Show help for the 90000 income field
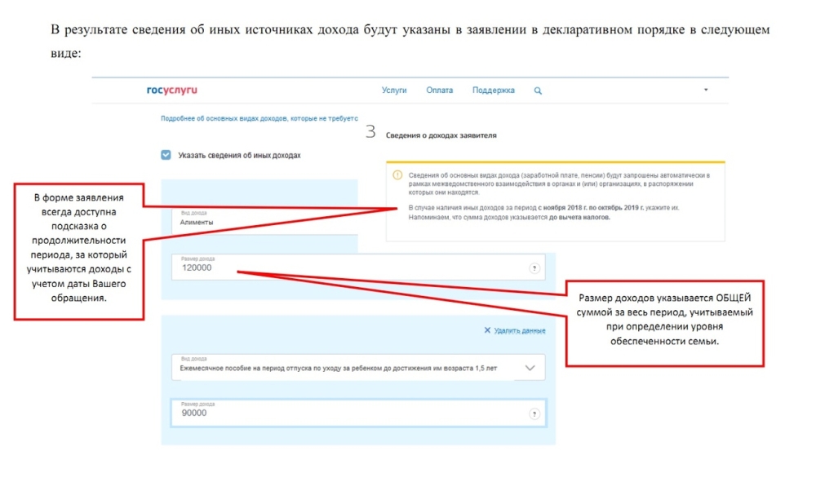Viewport: 816px width, 504px height. [x=534, y=414]
